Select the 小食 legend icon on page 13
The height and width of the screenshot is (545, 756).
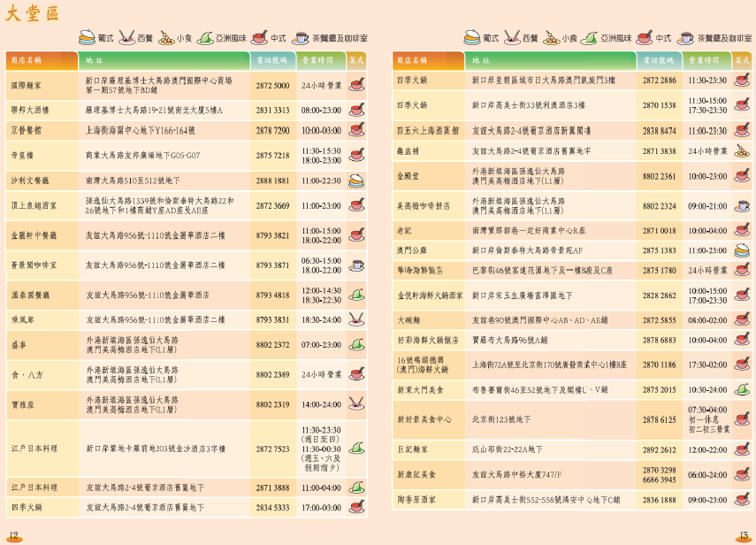click(x=550, y=38)
